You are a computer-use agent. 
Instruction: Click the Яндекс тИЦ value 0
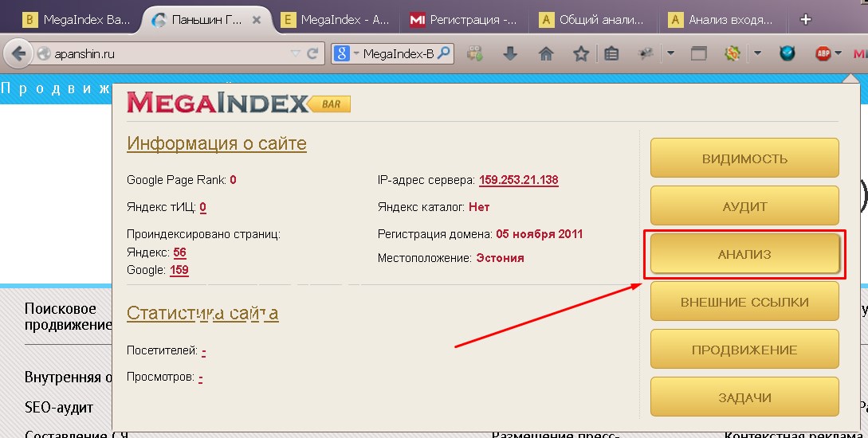click(x=203, y=207)
